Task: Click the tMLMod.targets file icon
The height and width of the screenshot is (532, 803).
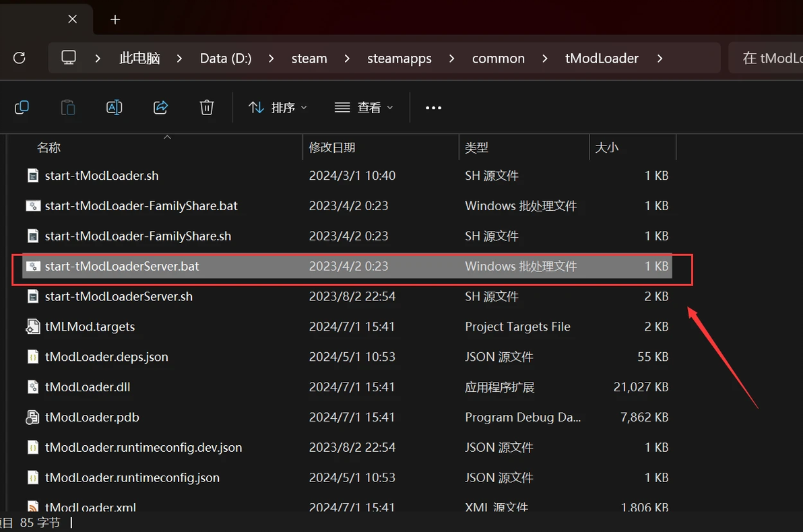Action: (x=33, y=327)
